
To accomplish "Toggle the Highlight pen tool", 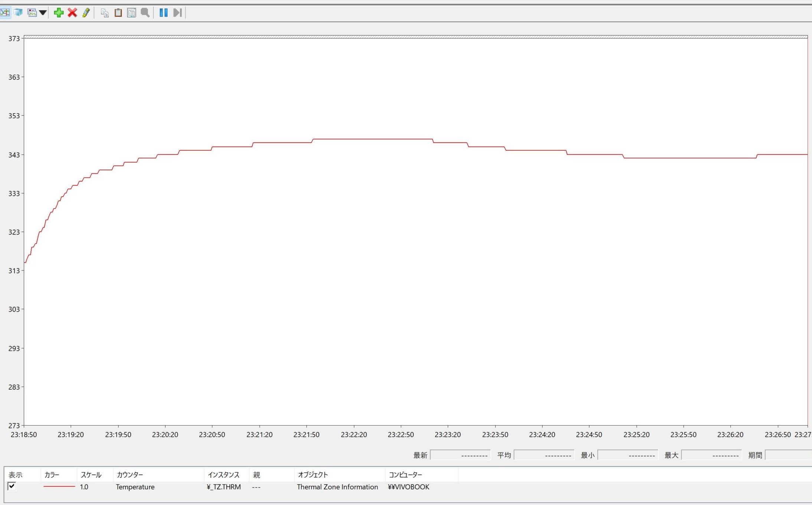I will [86, 13].
